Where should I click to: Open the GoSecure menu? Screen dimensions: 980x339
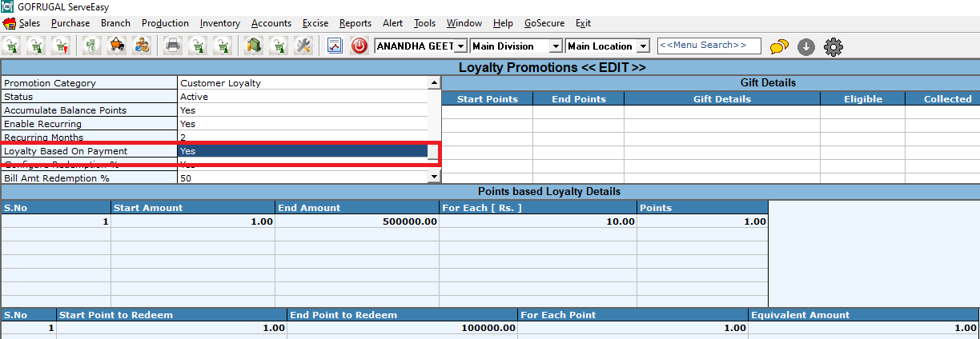[x=544, y=23]
